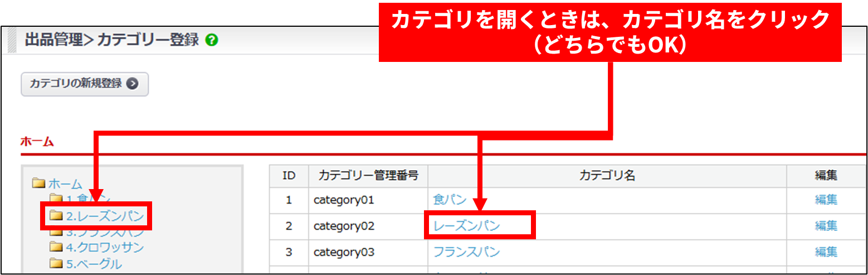The width and height of the screenshot is (868, 275).
Task: Open the 食パン category name link
Action: (450, 199)
